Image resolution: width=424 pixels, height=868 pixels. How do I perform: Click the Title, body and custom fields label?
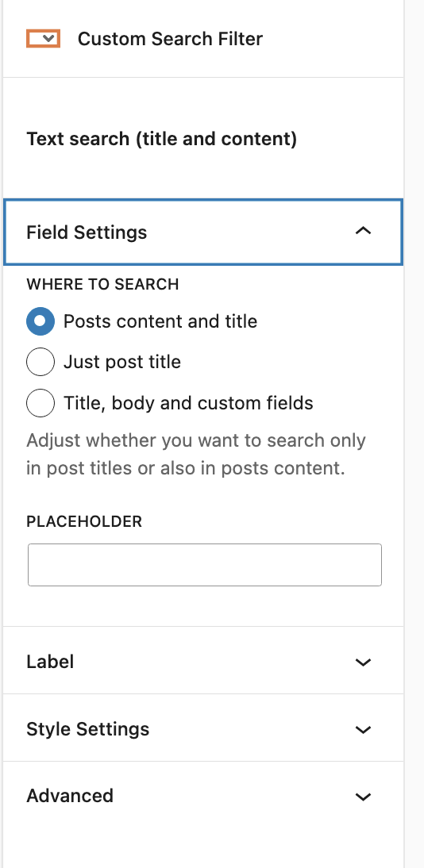click(188, 403)
